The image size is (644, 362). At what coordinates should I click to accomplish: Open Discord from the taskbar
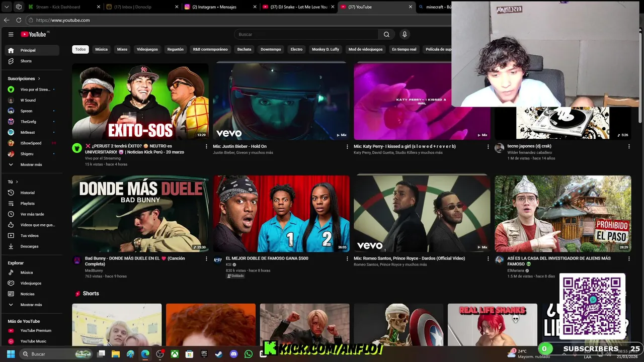click(233, 354)
